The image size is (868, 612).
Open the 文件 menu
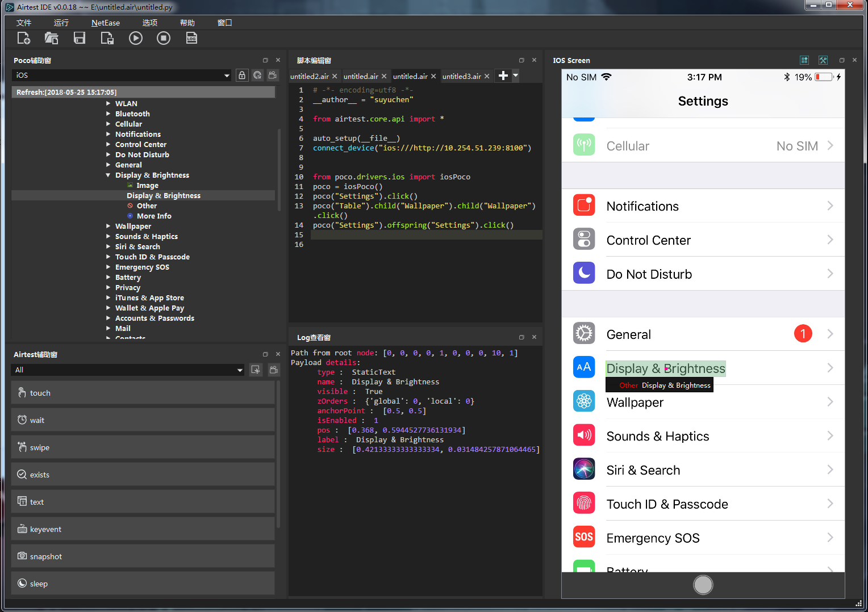(24, 23)
